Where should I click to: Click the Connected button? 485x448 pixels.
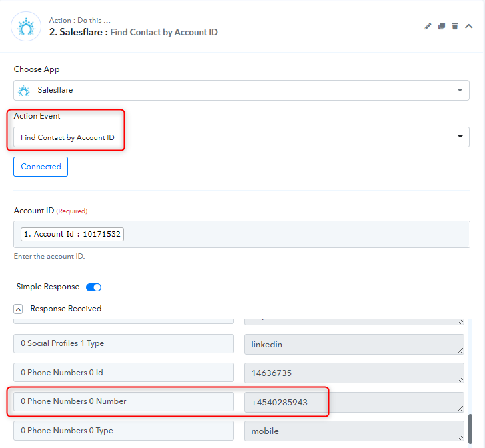click(41, 167)
